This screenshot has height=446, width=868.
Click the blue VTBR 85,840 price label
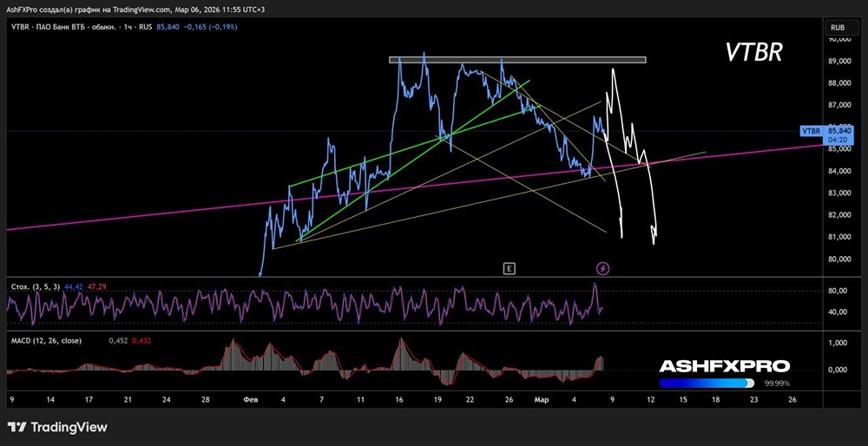click(x=826, y=131)
